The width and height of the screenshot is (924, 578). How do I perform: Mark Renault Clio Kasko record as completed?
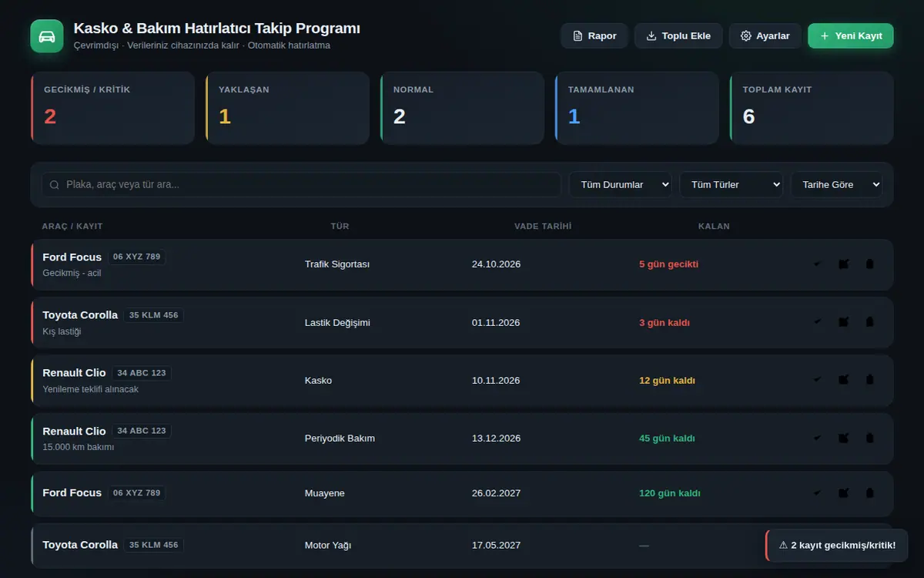[818, 380]
